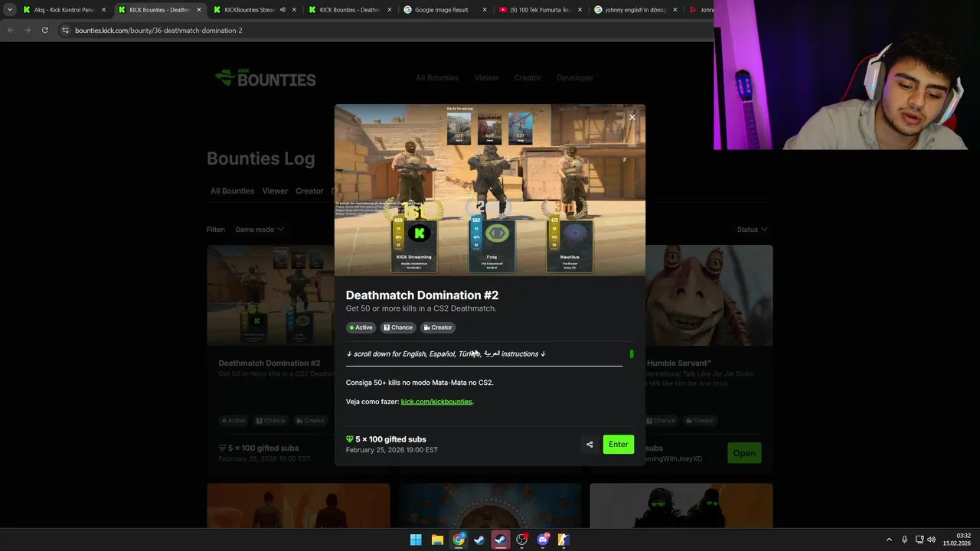Open the highlighted Steam taskbar icon

tap(501, 540)
